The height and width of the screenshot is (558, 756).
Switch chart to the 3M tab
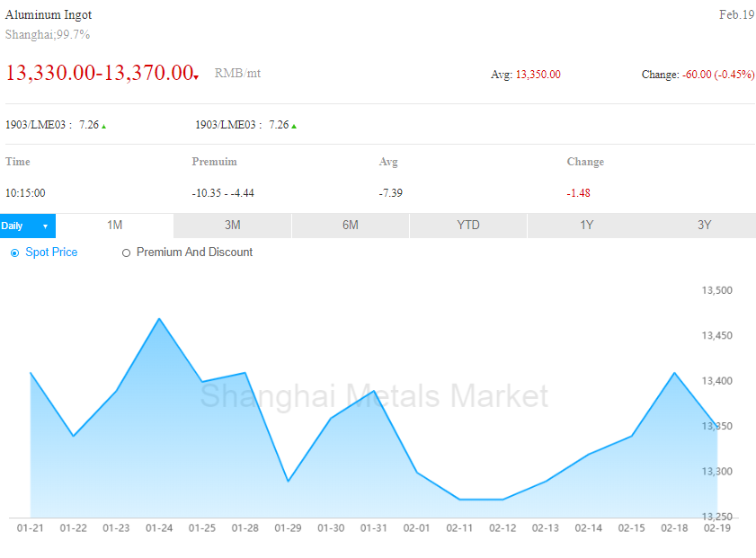click(x=232, y=226)
